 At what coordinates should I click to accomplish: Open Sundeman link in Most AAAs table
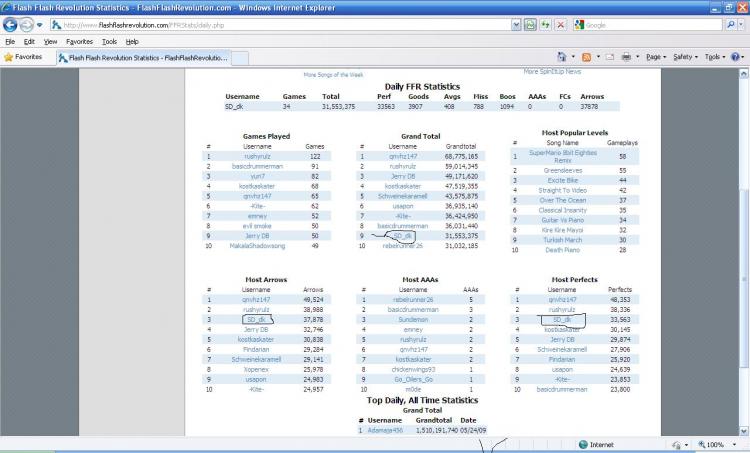click(x=413, y=320)
